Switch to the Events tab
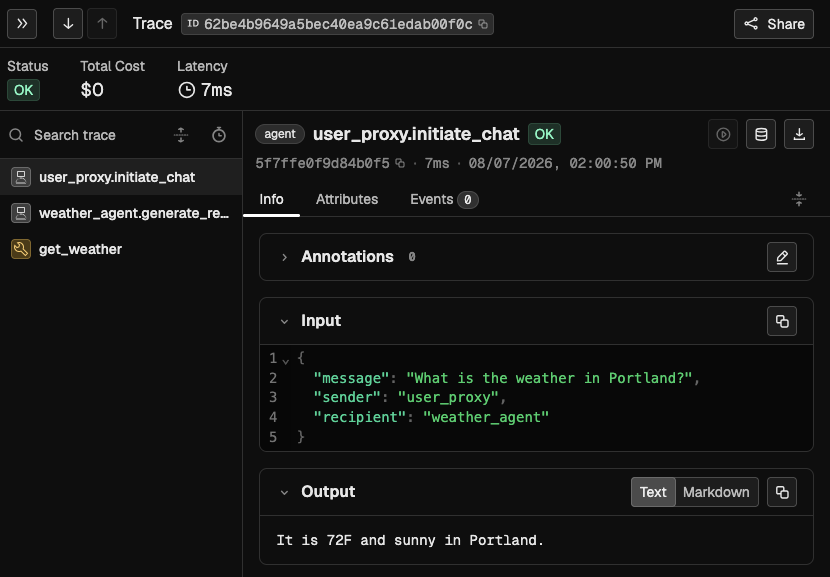The height and width of the screenshot is (577, 830). [444, 200]
